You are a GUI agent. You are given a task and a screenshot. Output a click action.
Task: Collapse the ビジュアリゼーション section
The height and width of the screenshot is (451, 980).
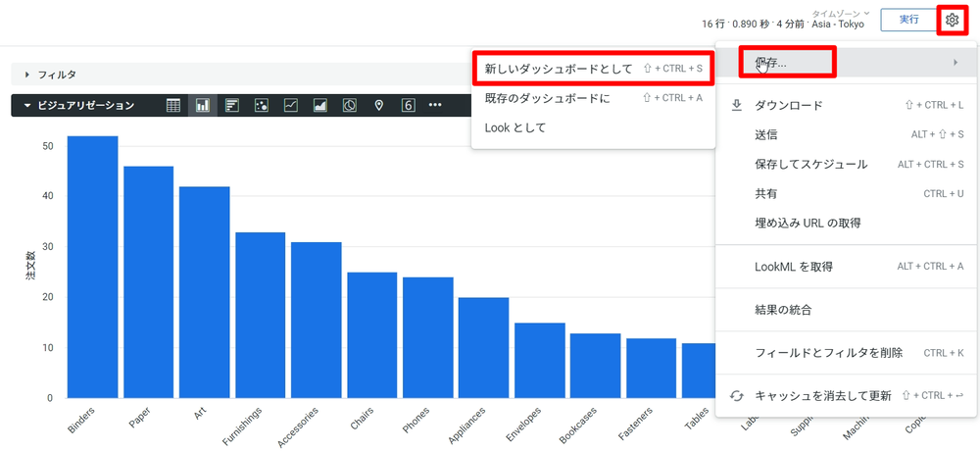pyautogui.click(x=26, y=105)
